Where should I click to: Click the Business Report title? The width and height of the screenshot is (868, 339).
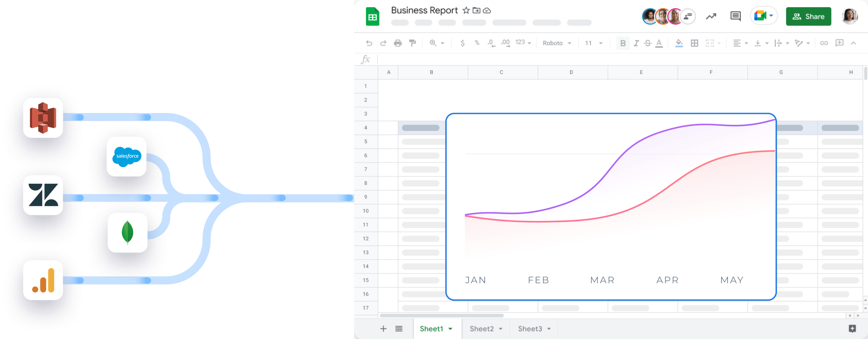424,11
